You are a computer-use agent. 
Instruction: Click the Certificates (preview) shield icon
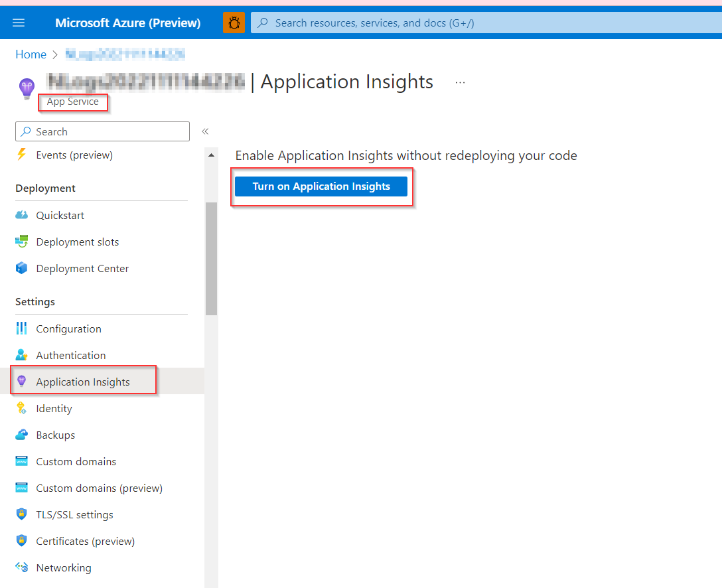22,541
